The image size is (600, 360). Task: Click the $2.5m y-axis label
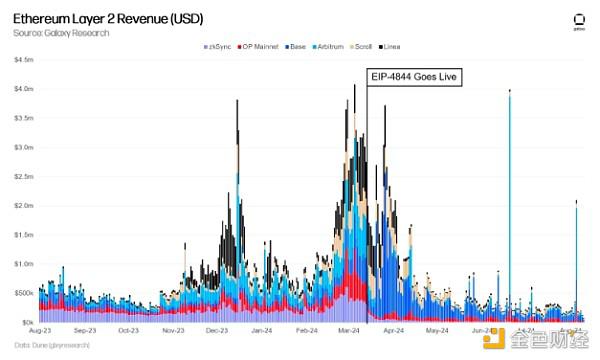click(x=24, y=176)
